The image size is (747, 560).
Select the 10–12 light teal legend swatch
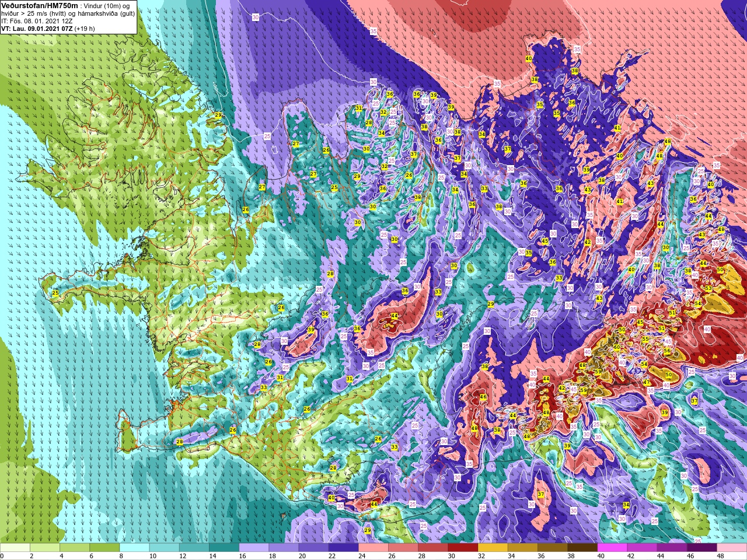(x=165, y=547)
